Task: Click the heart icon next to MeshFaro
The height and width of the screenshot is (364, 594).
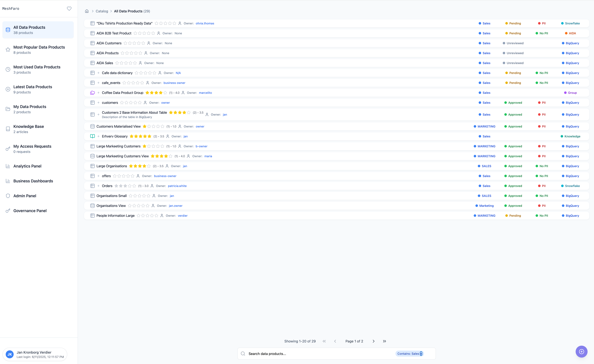Action: coord(69,8)
